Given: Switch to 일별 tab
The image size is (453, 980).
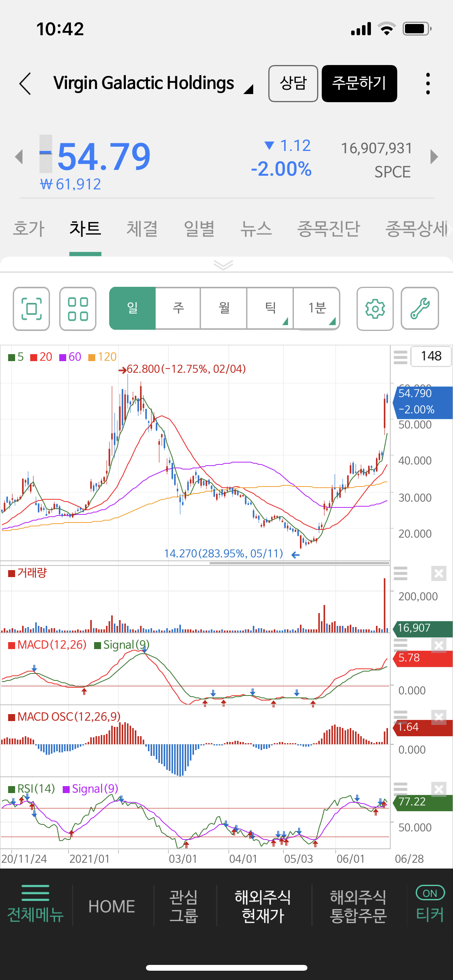Looking at the screenshot, I should click(x=199, y=228).
